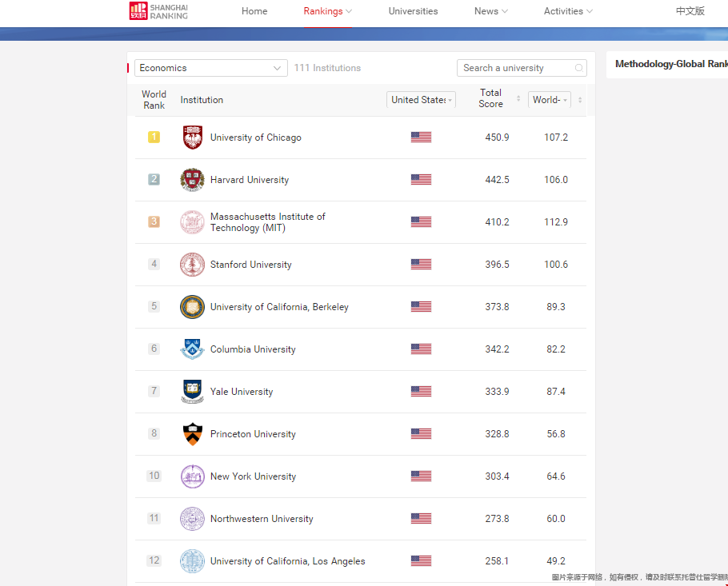Sort by Total Score column arrows
Viewport: 728px width, 586px height.
click(x=518, y=99)
